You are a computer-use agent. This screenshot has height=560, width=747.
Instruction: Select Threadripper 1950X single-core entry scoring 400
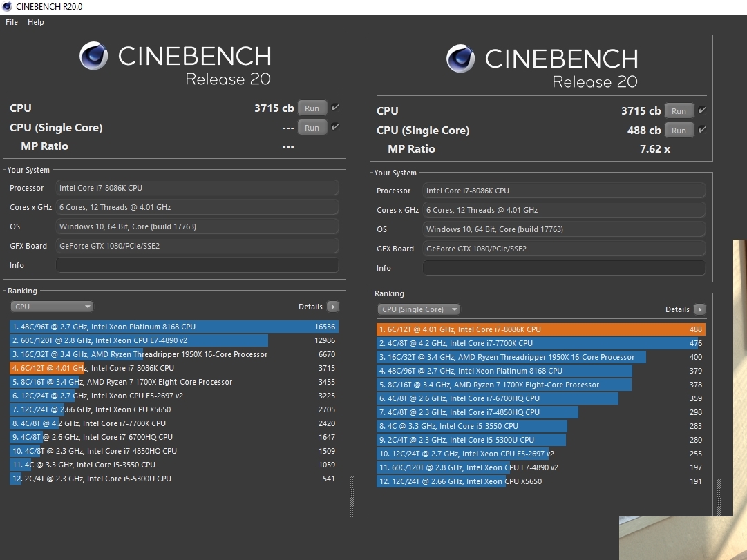540,357
